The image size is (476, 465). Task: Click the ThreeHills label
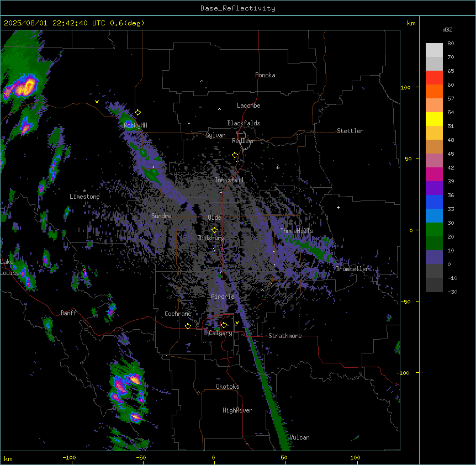click(x=297, y=231)
